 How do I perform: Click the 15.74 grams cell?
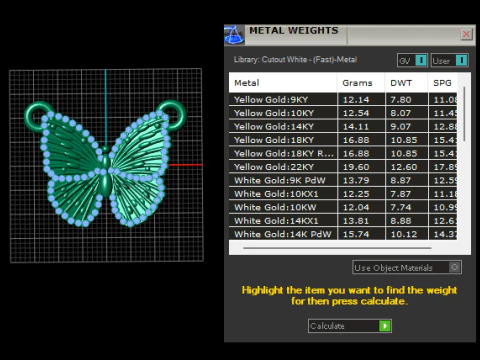(x=361, y=234)
